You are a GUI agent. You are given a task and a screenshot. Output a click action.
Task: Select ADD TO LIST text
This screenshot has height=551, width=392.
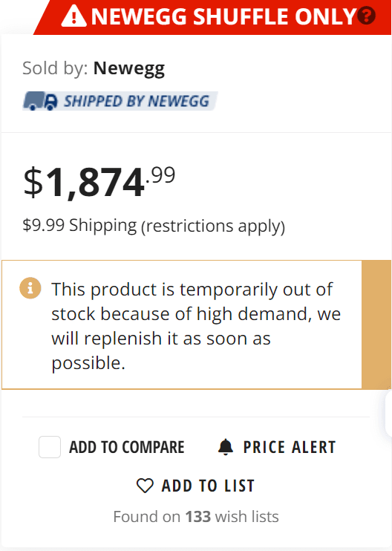[x=208, y=486]
